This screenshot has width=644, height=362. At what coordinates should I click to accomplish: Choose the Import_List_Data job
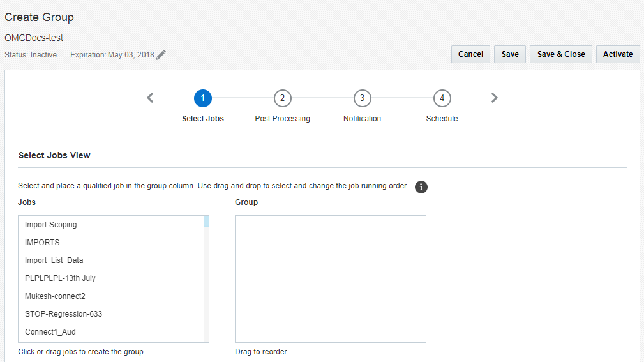point(54,260)
